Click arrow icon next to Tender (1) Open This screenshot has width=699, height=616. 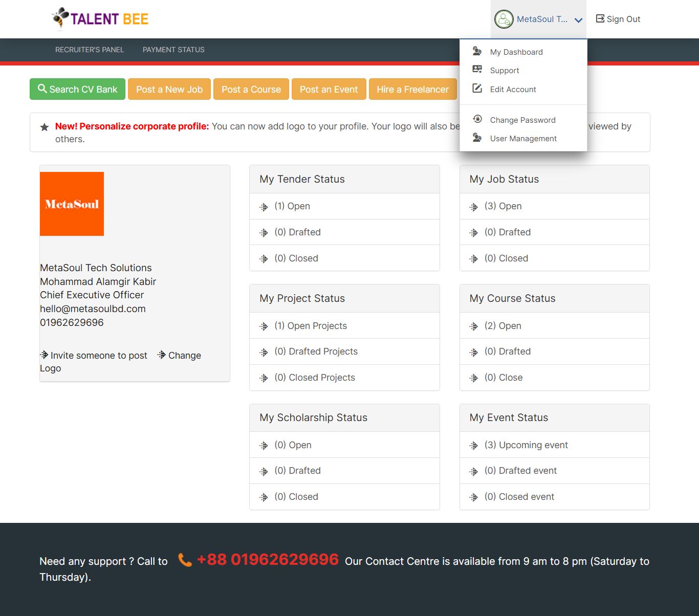coord(264,207)
